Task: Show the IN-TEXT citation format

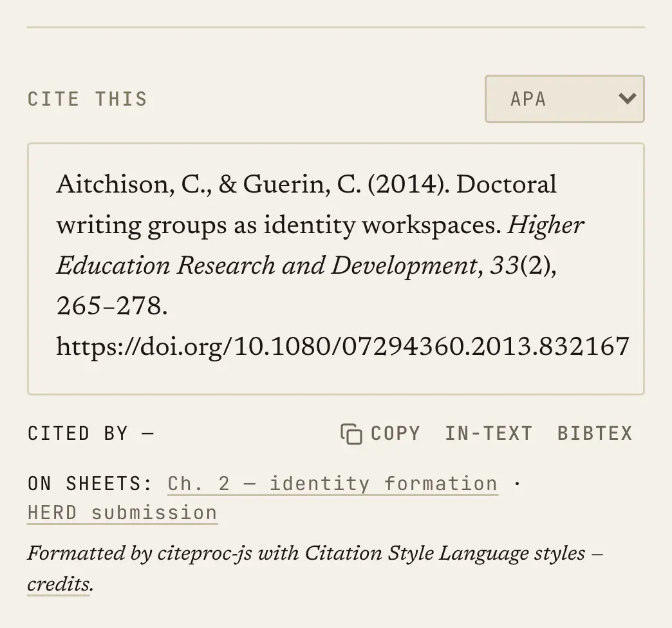Action: (x=489, y=433)
